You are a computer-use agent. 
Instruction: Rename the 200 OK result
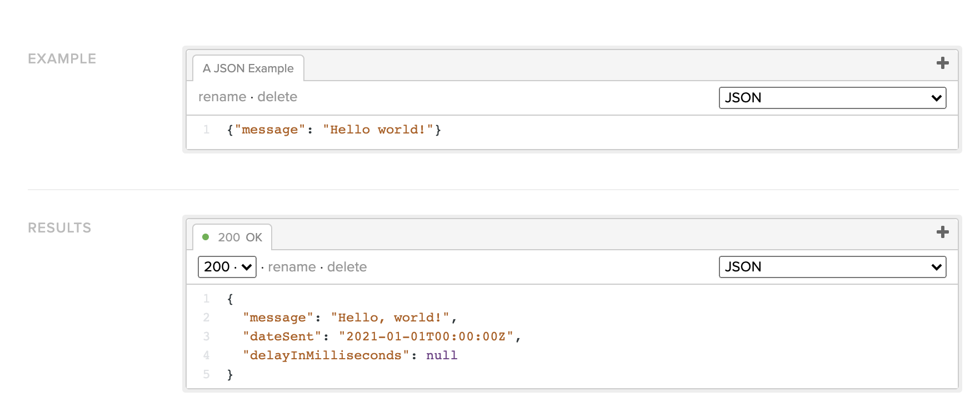(x=292, y=267)
